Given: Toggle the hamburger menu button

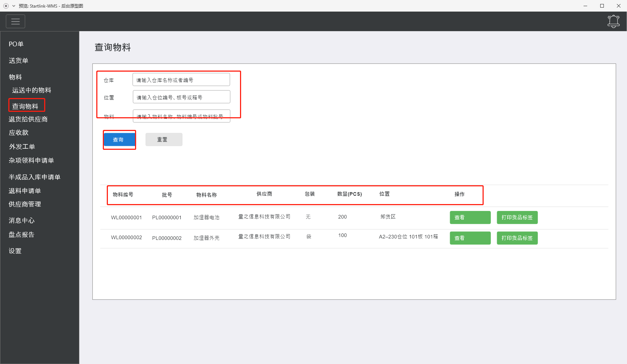Looking at the screenshot, I should pyautogui.click(x=16, y=21).
